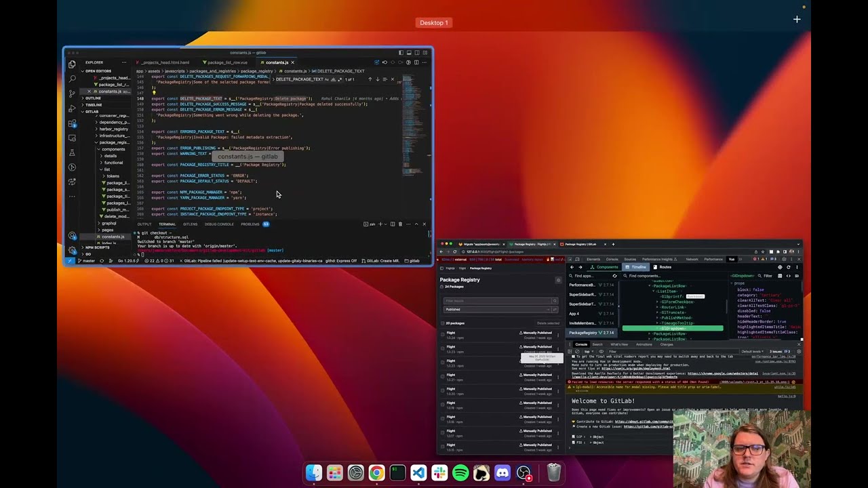868x488 pixels.
Task: Click the search button beside Filter results
Action: click(x=555, y=301)
